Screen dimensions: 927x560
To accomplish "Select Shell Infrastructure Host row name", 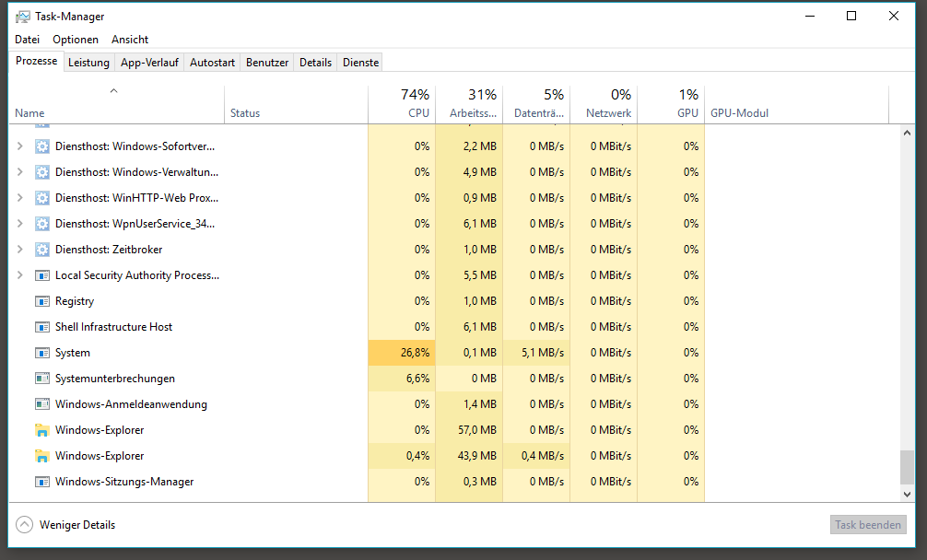I will [x=113, y=327].
